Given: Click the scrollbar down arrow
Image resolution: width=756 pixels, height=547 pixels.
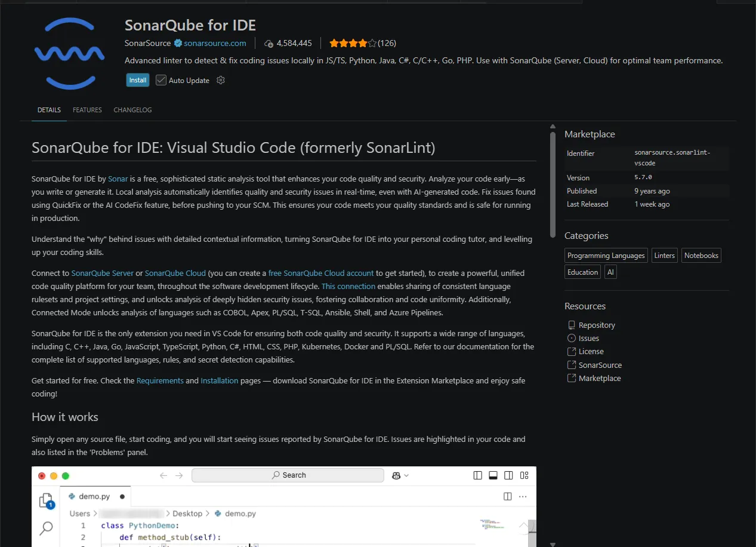Looking at the screenshot, I should click(x=553, y=544).
